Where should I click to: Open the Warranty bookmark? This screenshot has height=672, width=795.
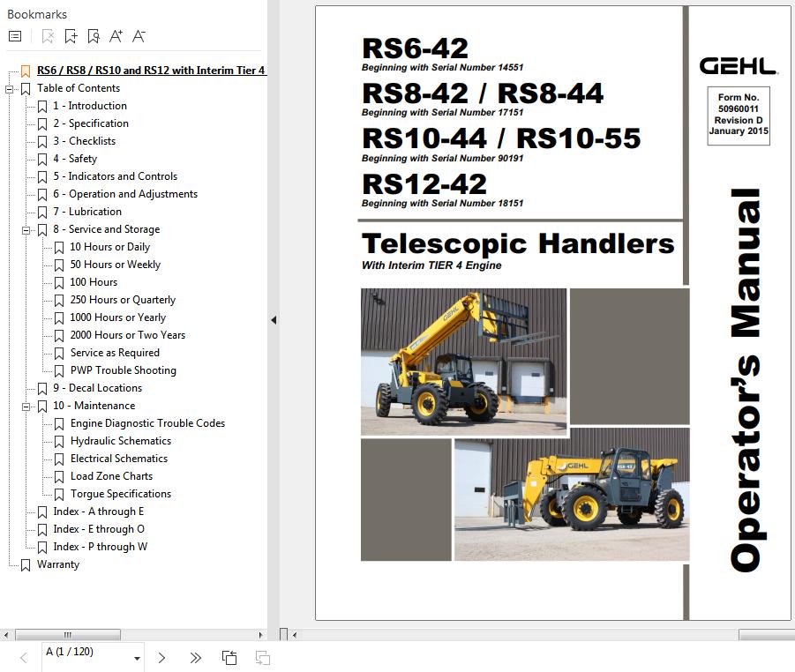pos(58,564)
